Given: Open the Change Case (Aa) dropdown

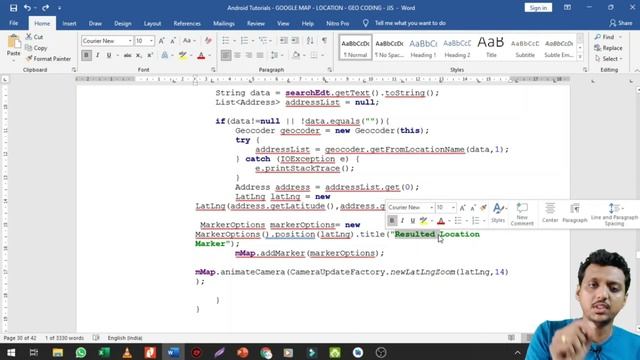Looking at the screenshot, I should tap(189, 40).
